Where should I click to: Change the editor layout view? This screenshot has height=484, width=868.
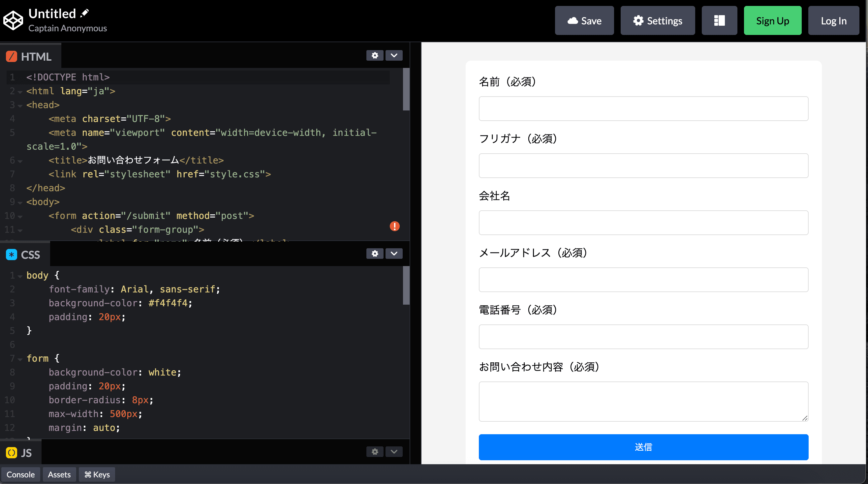click(719, 20)
